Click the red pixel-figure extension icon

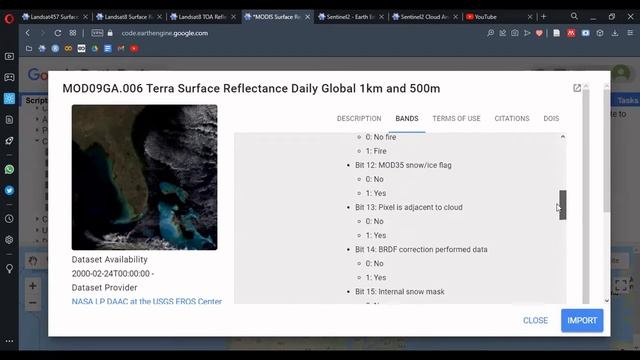point(571,33)
